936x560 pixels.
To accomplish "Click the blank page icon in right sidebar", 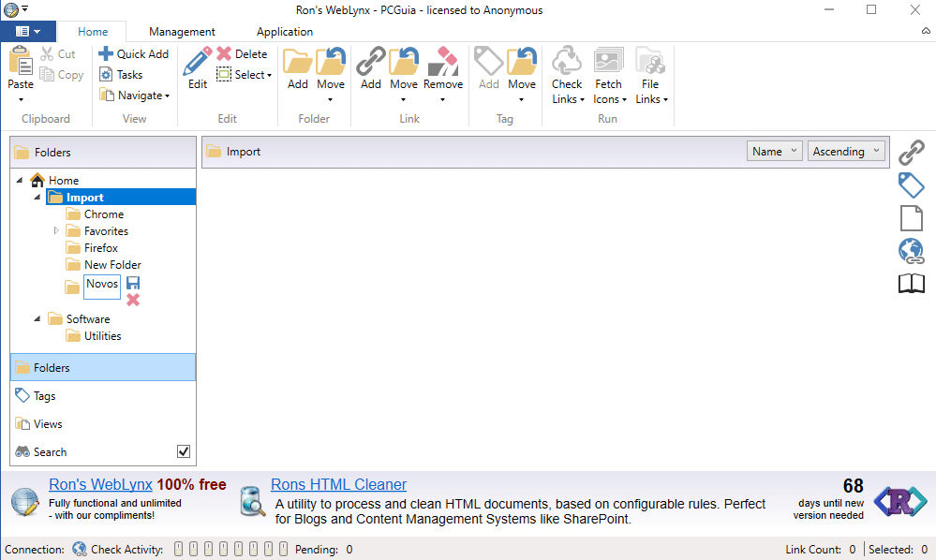I will coord(912,218).
